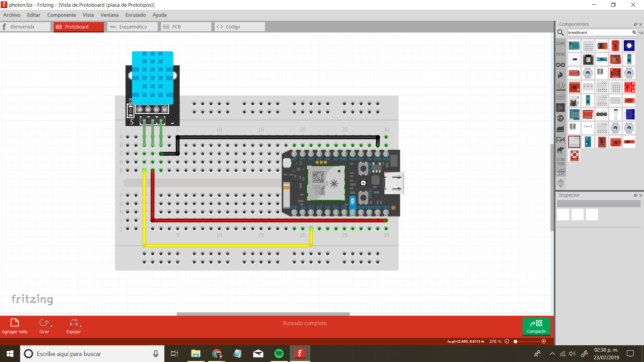Open the Editar menu

click(x=34, y=15)
